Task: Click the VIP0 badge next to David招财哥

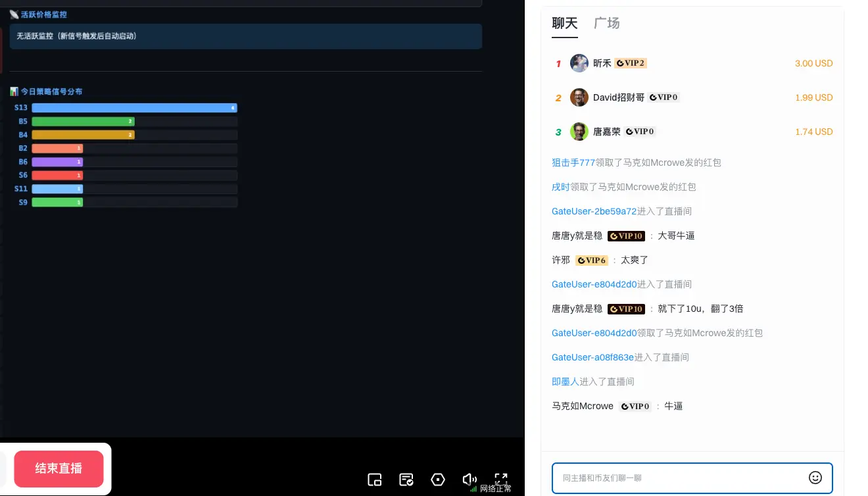Action: tap(664, 97)
